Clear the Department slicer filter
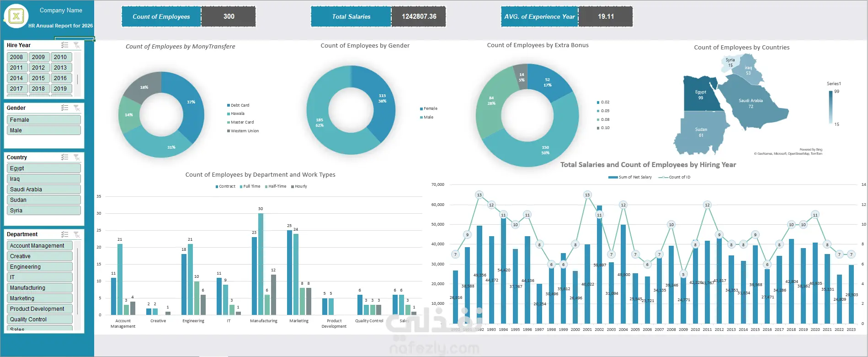Viewport: 868px width, 357px height. pyautogui.click(x=76, y=234)
